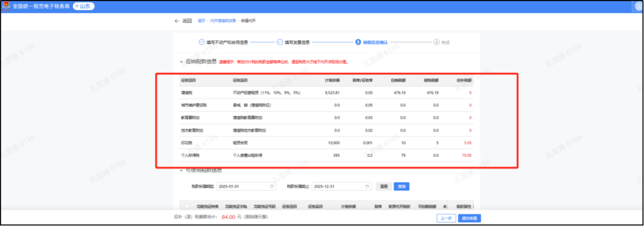
Task: Open calendar icon of start date field
Action: pyautogui.click(x=272, y=187)
